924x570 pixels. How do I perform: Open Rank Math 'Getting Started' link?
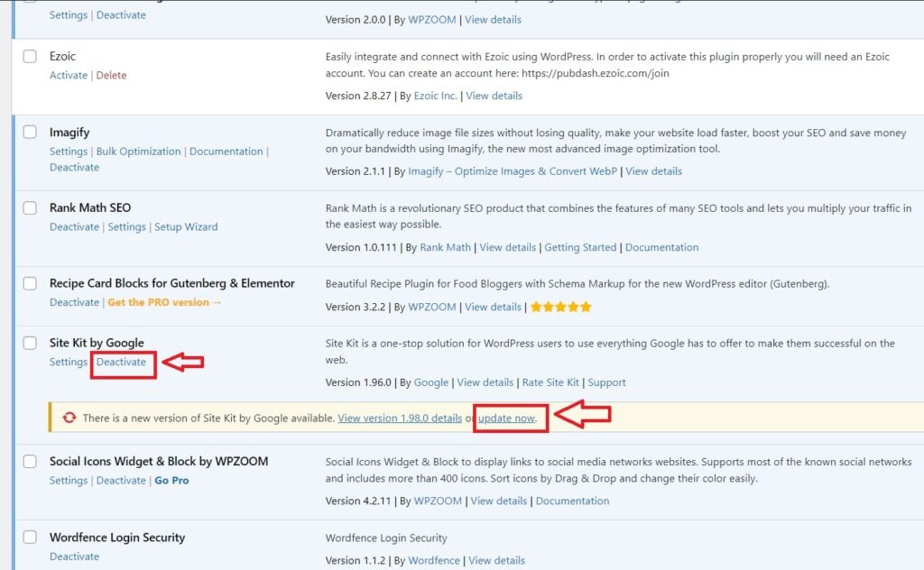(580, 247)
